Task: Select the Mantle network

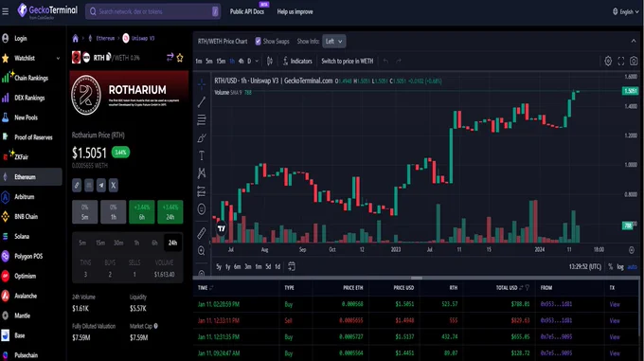Action: coord(22,316)
